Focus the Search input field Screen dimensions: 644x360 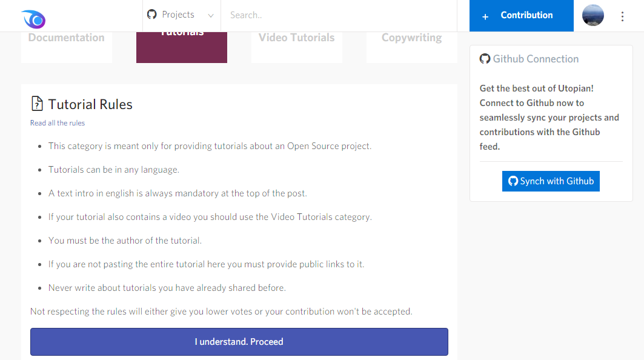click(x=339, y=15)
